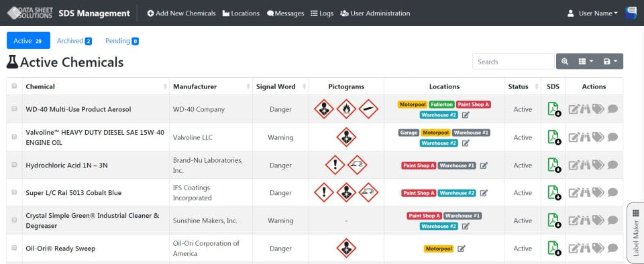Open comment icon for WD-40 row
Image resolution: width=644 pixels, height=264 pixels.
612,109
